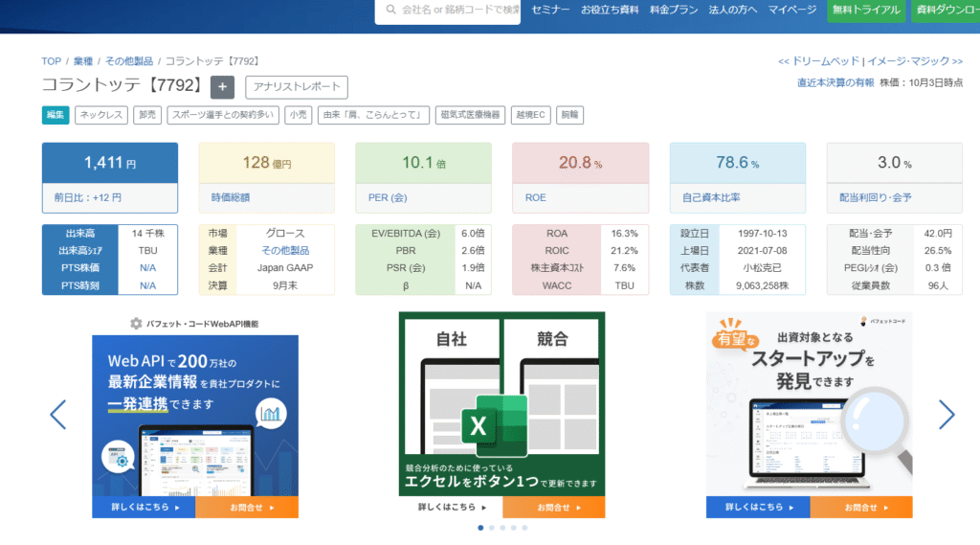Open the アナリストレポート button
Image resolution: width=980 pixels, height=545 pixels.
pyautogui.click(x=296, y=87)
